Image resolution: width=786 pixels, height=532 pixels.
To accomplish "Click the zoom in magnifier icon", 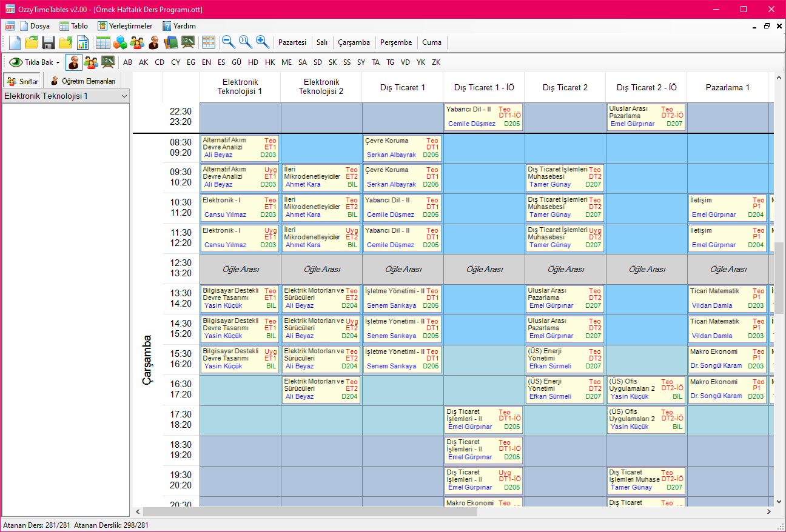I will click(262, 42).
